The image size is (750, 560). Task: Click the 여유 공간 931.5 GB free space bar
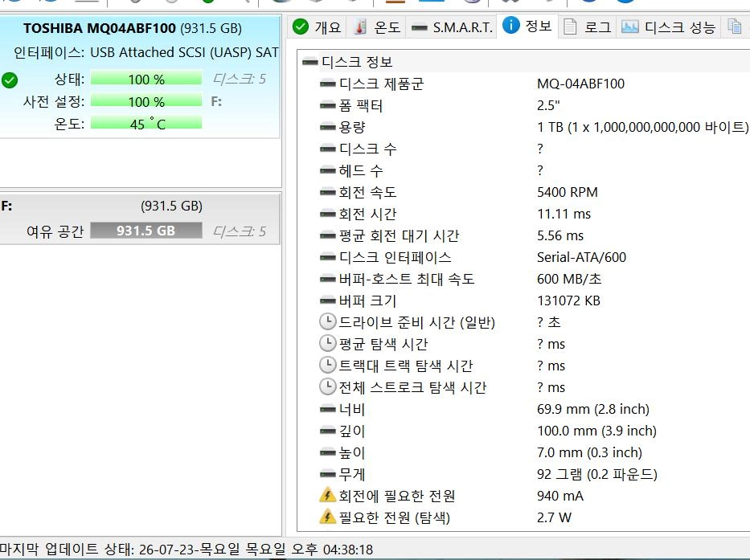pos(145,231)
